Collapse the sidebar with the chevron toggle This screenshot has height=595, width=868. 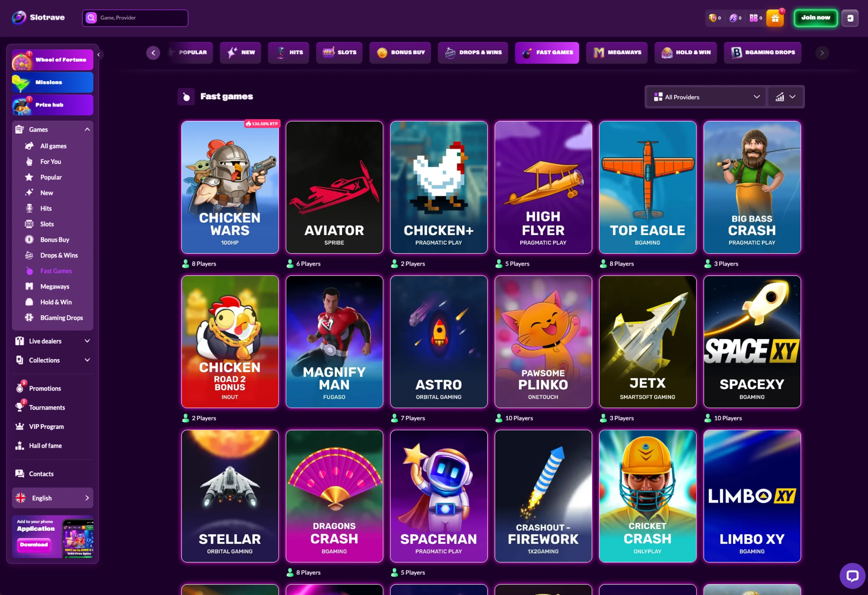99,55
